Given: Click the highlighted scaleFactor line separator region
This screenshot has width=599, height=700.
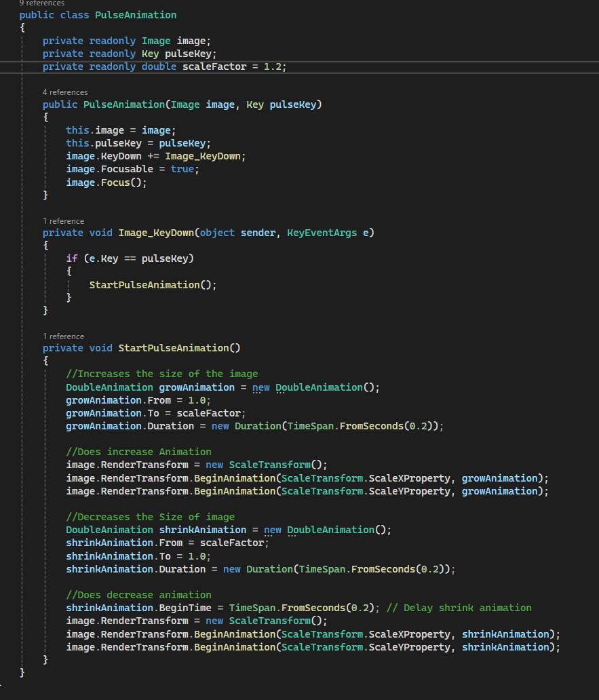Looking at the screenshot, I should coord(407,66).
